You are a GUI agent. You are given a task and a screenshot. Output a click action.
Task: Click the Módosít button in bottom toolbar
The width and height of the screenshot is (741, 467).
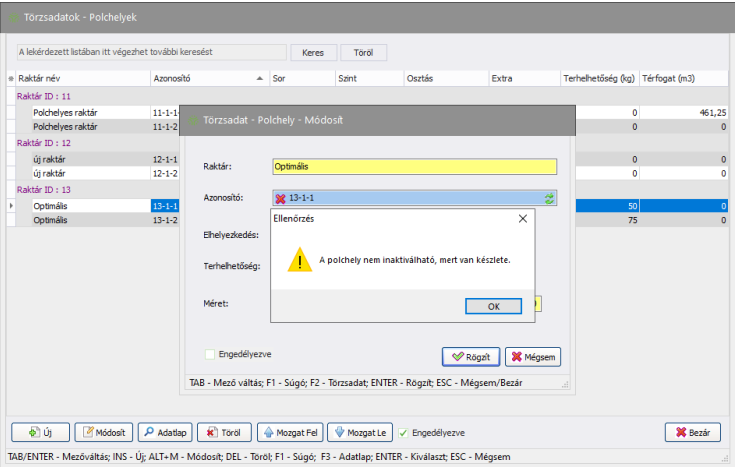104,433
